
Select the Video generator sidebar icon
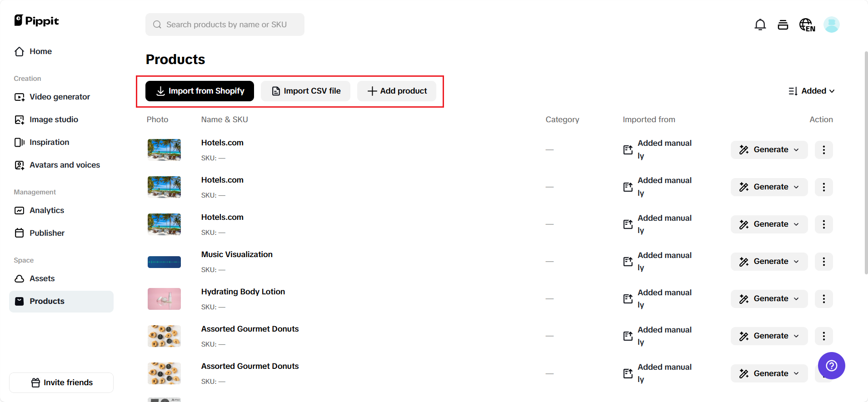(x=19, y=97)
